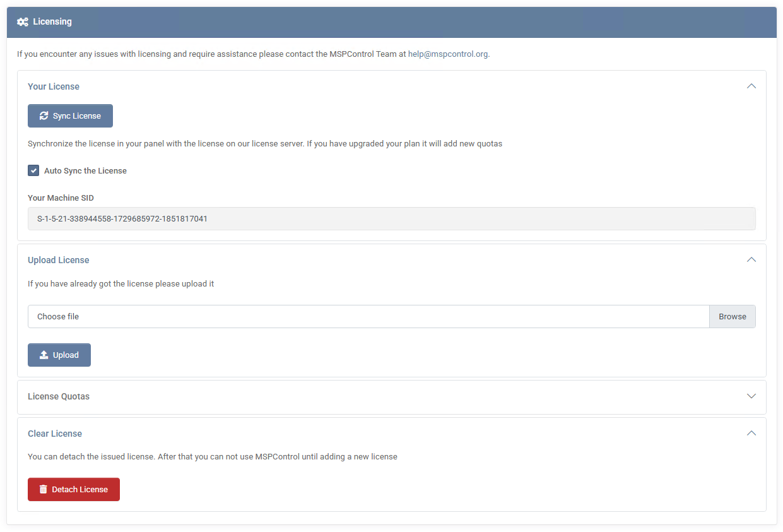Disable the Auto Sync the License checkbox

coord(33,171)
